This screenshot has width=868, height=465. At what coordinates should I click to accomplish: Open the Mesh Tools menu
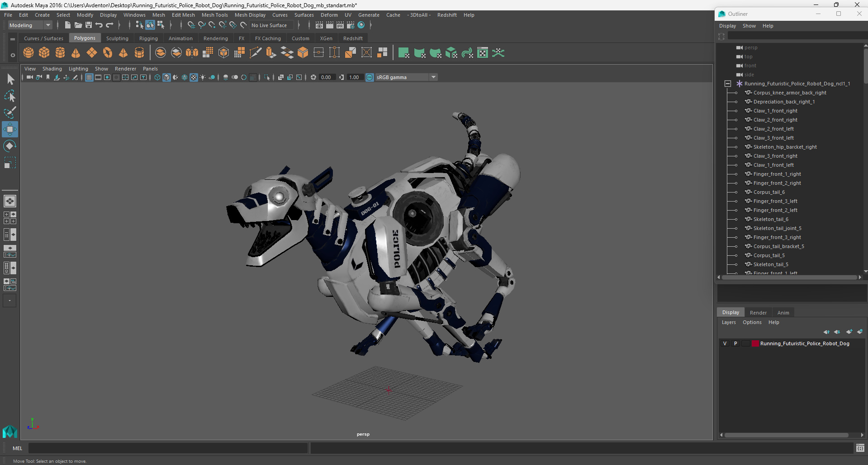coord(215,15)
